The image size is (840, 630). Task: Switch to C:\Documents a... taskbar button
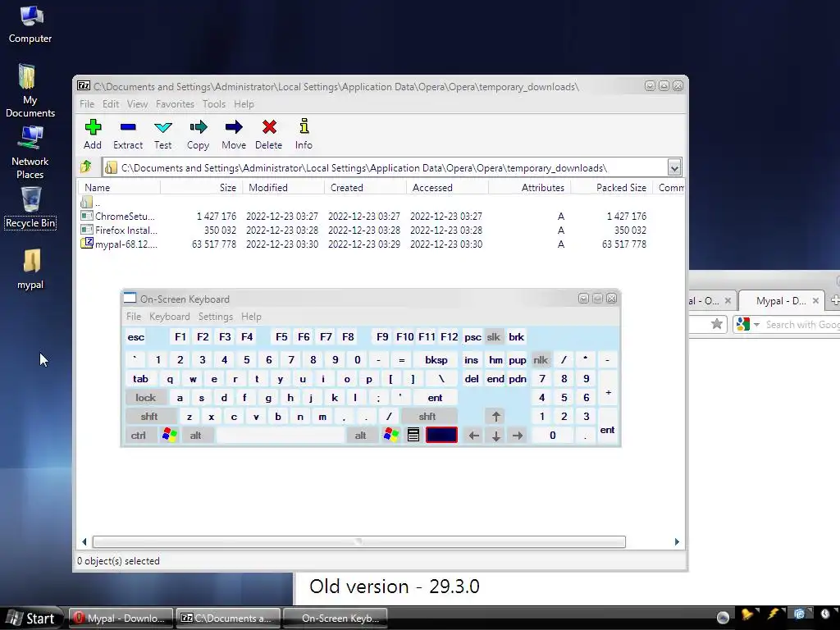point(228,619)
